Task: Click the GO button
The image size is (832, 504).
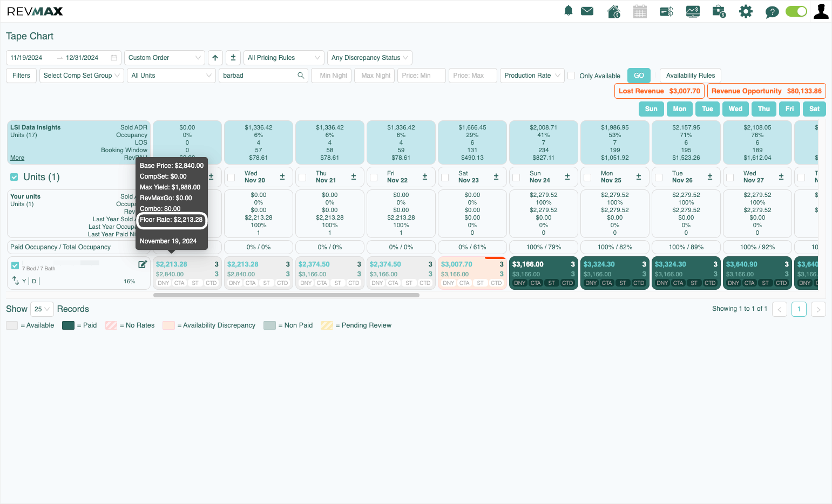Action: [639, 76]
